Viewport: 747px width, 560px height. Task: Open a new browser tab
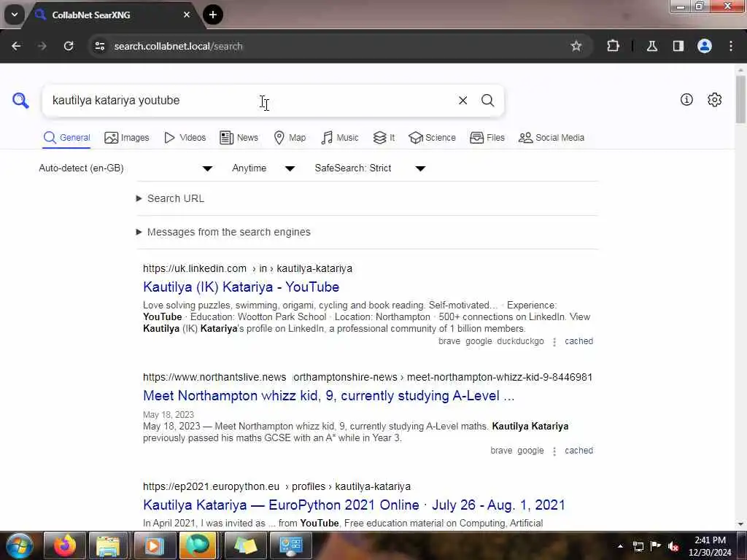(x=213, y=15)
